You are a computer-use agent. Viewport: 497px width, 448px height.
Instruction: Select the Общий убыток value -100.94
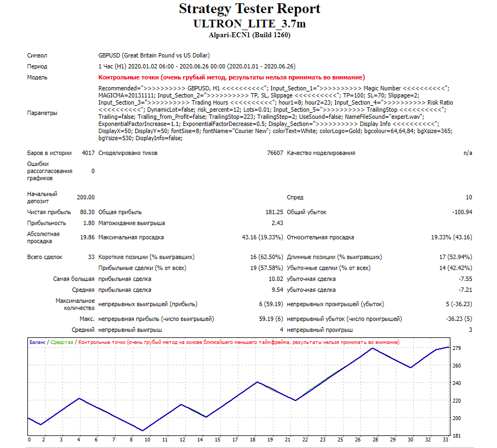462,212
